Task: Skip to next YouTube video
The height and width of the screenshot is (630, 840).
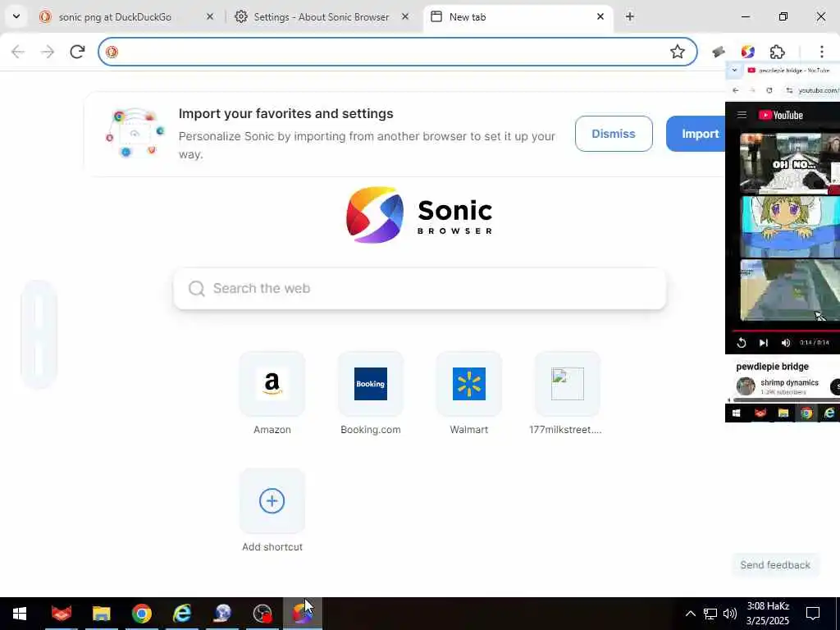Action: 764,343
